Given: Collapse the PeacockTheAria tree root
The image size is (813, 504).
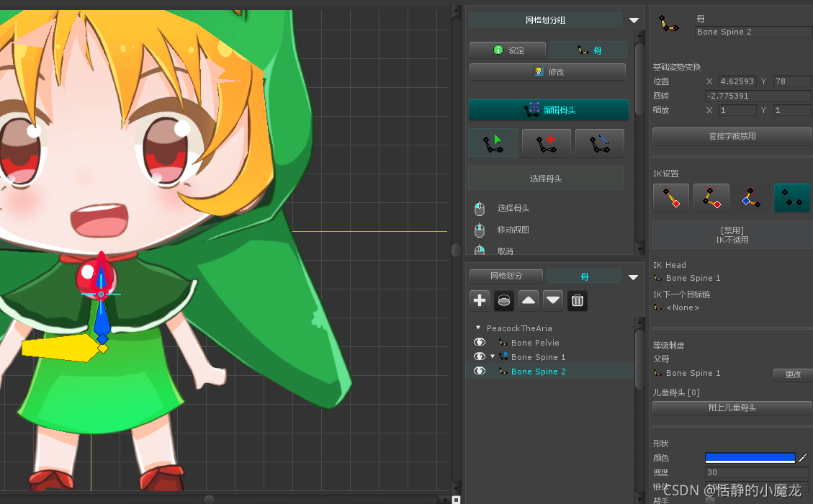Looking at the screenshot, I should click(478, 328).
